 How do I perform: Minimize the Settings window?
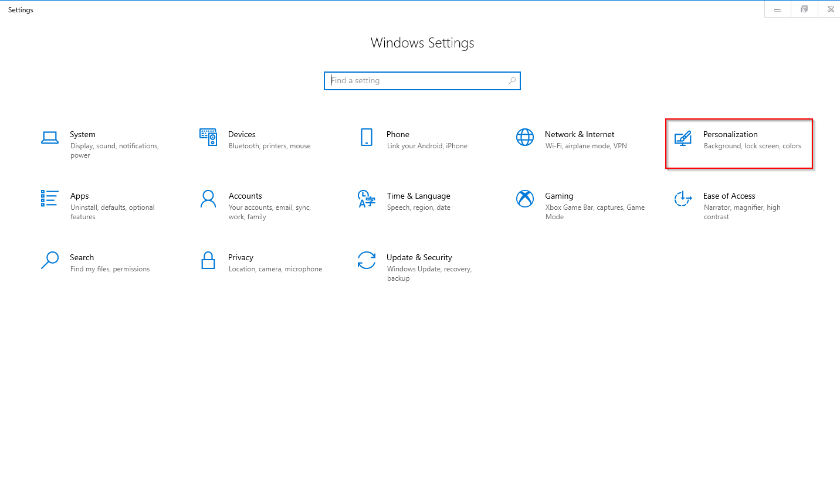(x=778, y=9)
